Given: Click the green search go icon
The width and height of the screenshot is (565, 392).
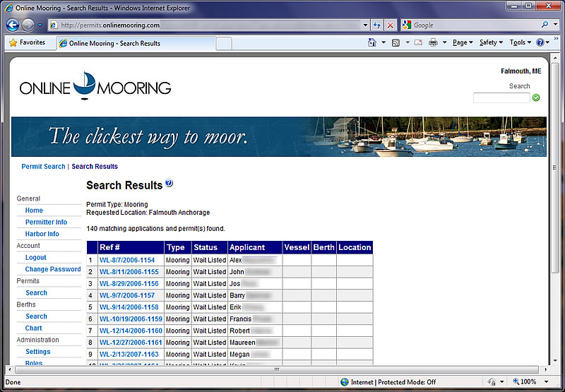Looking at the screenshot, I should (x=536, y=97).
